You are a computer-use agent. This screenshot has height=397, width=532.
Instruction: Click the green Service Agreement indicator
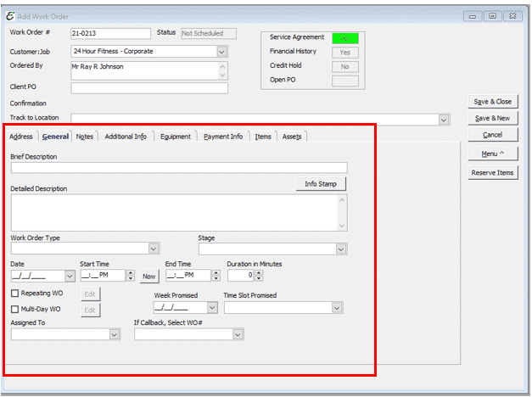pos(345,38)
